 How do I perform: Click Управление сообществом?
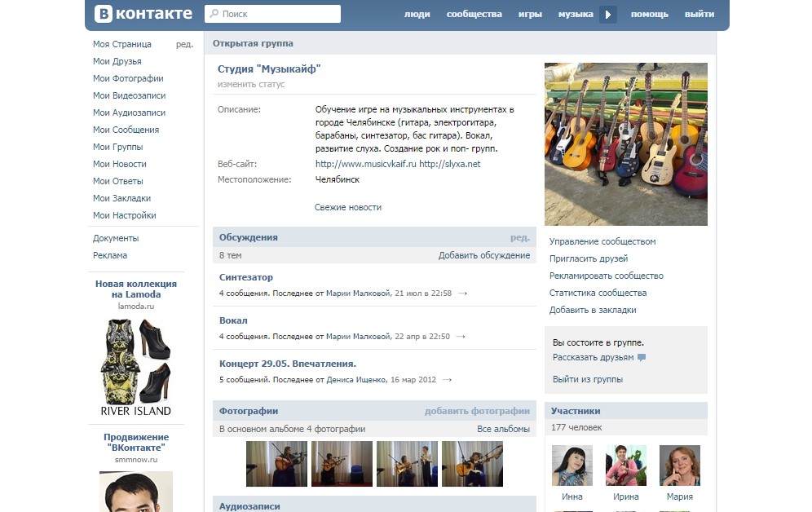click(x=602, y=241)
